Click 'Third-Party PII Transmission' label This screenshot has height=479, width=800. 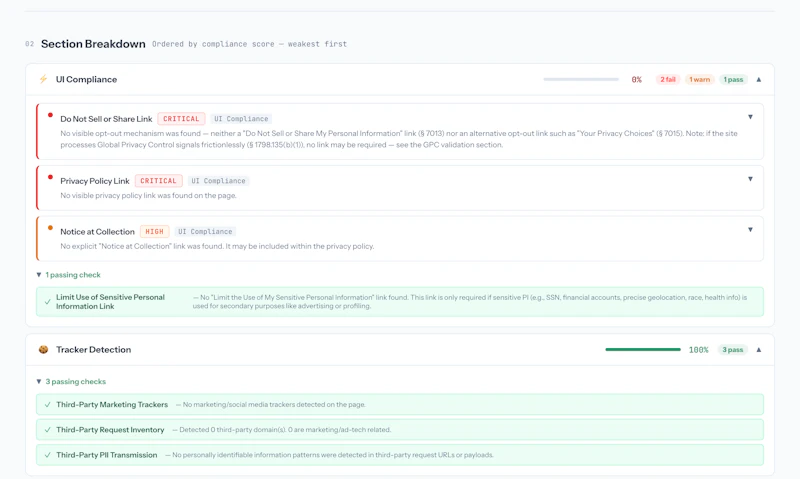pyautogui.click(x=107, y=455)
